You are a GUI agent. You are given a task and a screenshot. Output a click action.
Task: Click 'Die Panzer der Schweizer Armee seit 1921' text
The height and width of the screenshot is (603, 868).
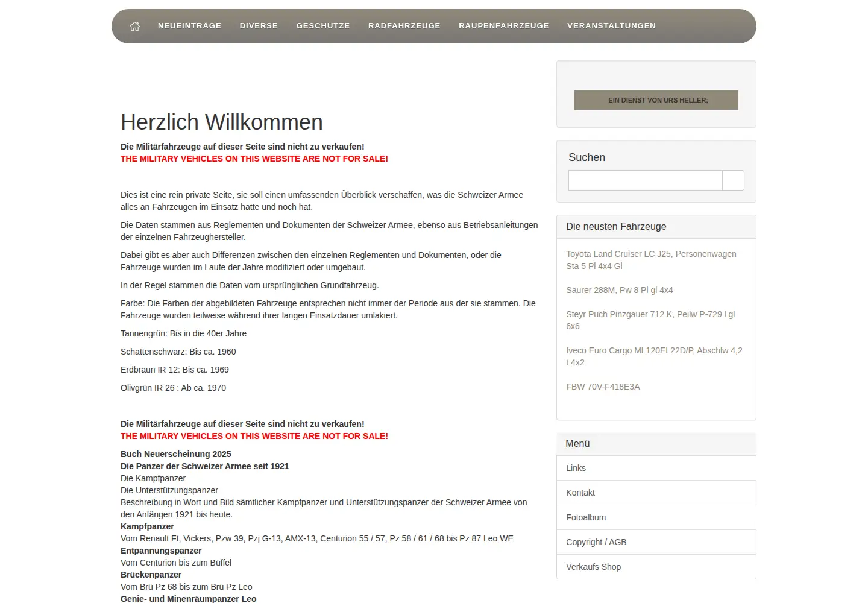pyautogui.click(x=205, y=466)
